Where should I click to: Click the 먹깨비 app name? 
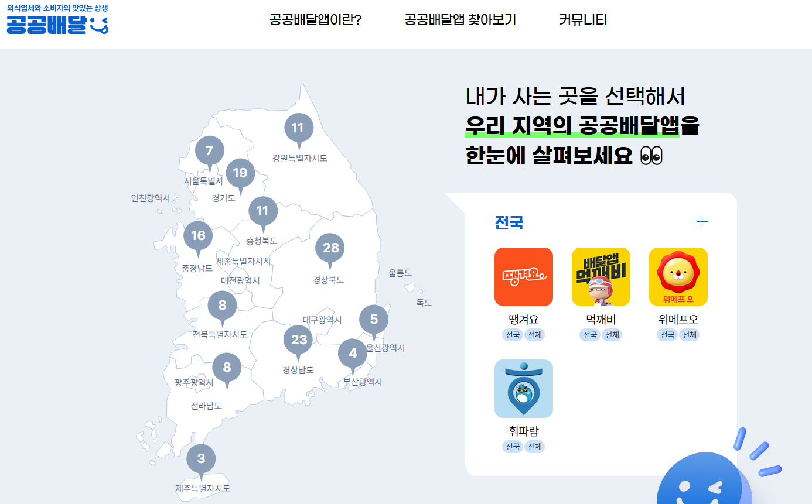point(601,320)
